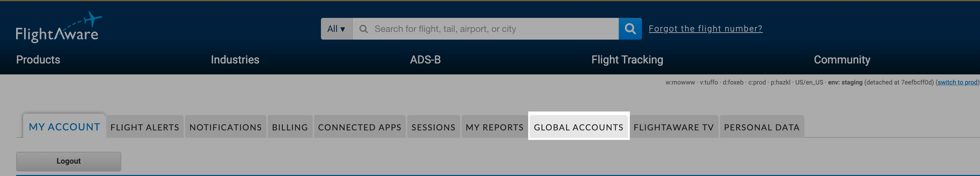Open the Global Accounts tab
This screenshot has height=176, width=980.
pyautogui.click(x=579, y=127)
